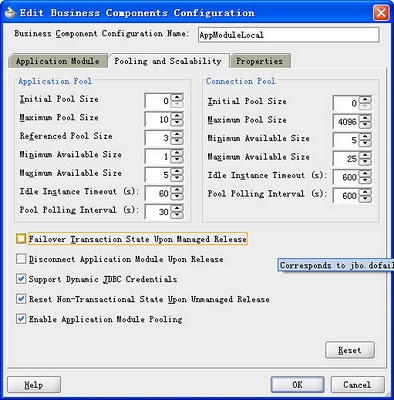Screen dimensions: 394x400
Task: Click the title bar application icon
Action: [10, 13]
